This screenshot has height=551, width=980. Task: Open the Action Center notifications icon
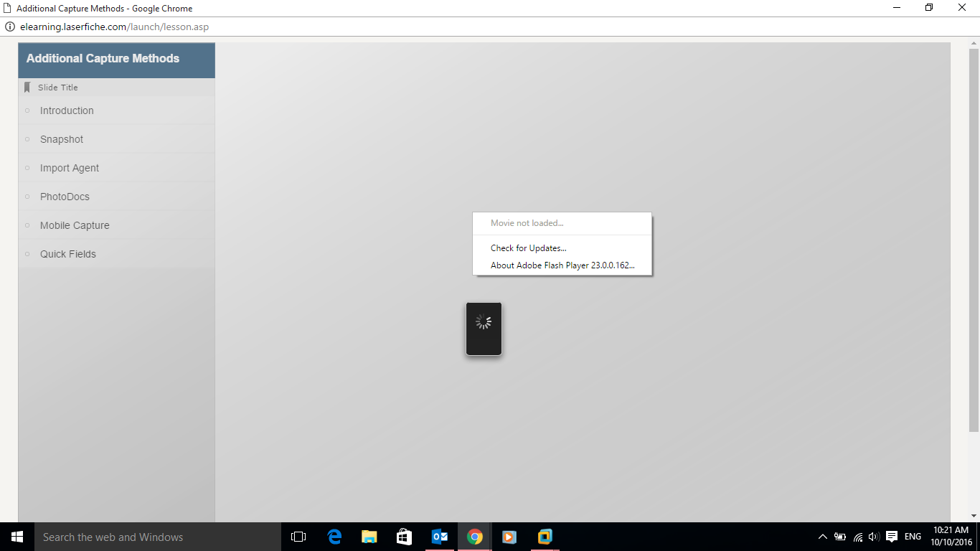892,537
